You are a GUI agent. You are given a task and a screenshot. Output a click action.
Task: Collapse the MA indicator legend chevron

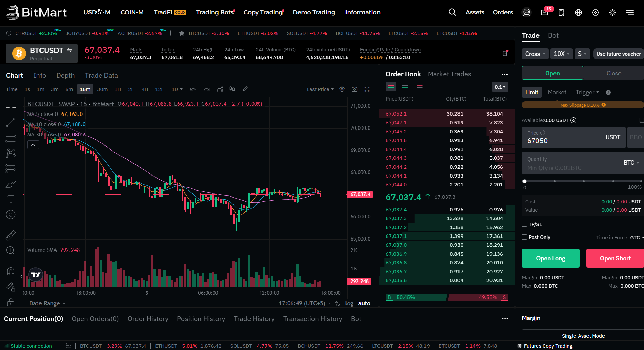point(33,145)
